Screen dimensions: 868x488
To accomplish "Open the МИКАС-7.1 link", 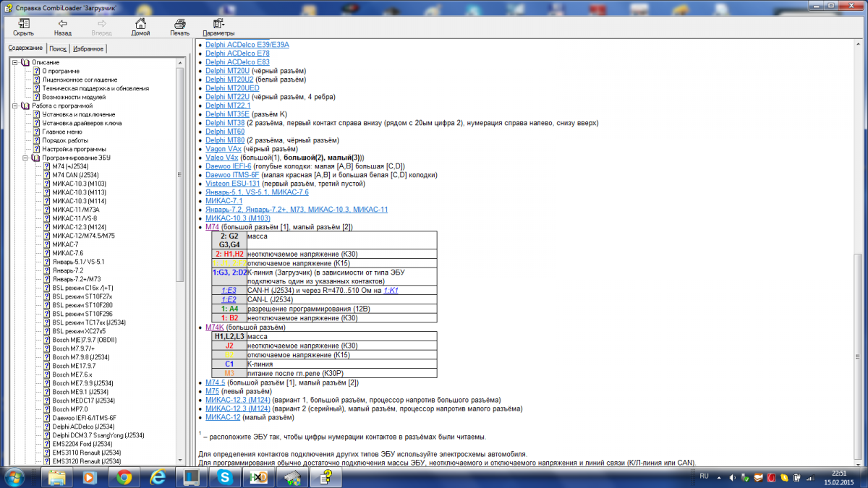I will tap(224, 200).
